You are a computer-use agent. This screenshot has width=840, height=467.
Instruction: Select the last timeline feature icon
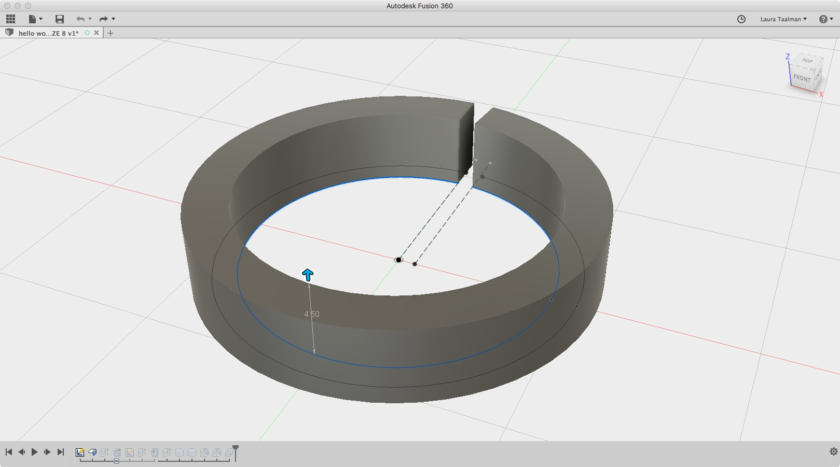point(229,453)
